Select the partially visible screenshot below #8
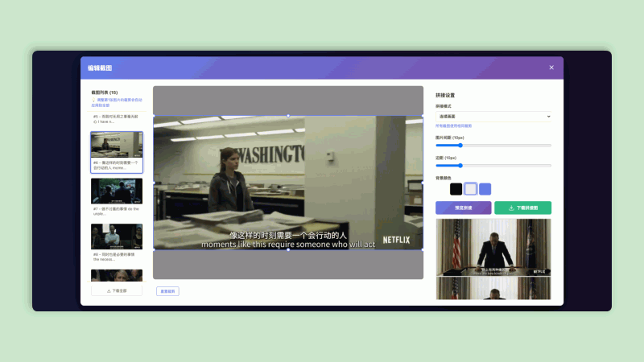 [117, 275]
